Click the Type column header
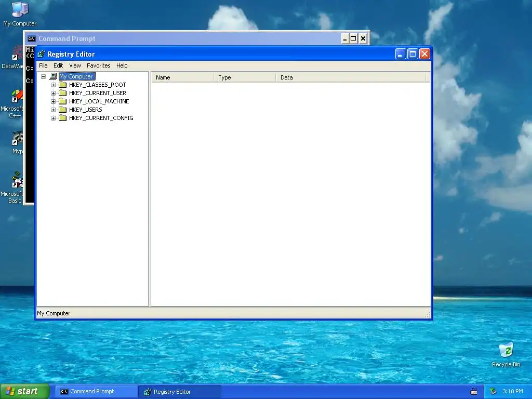Viewport: 532px width, 399px height. (x=244, y=77)
